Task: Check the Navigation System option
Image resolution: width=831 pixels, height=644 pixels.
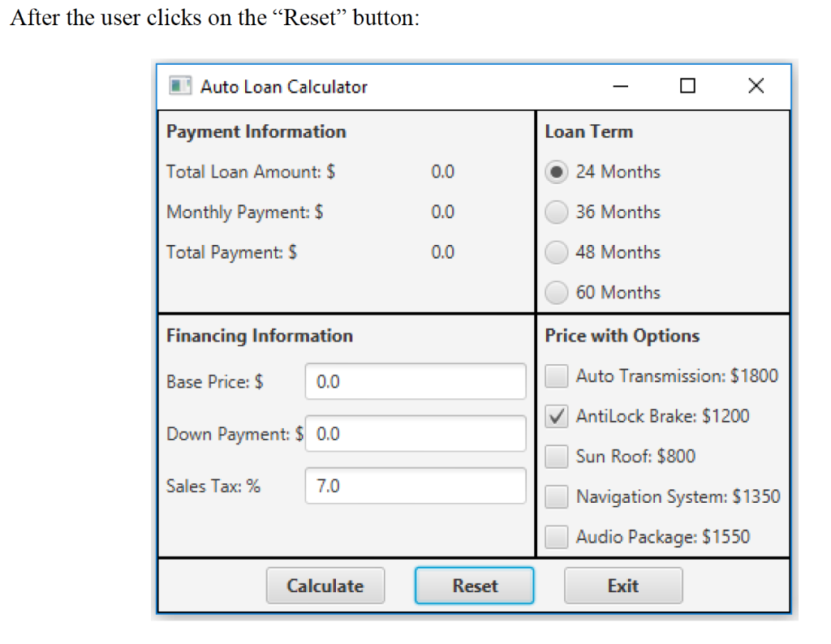Action: coord(556,496)
